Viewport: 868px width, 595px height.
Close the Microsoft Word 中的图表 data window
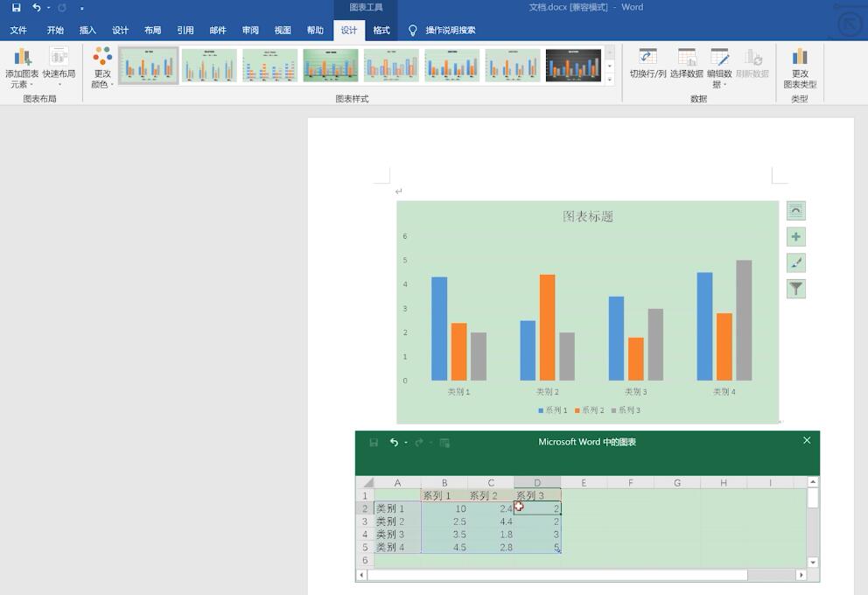[807, 440]
